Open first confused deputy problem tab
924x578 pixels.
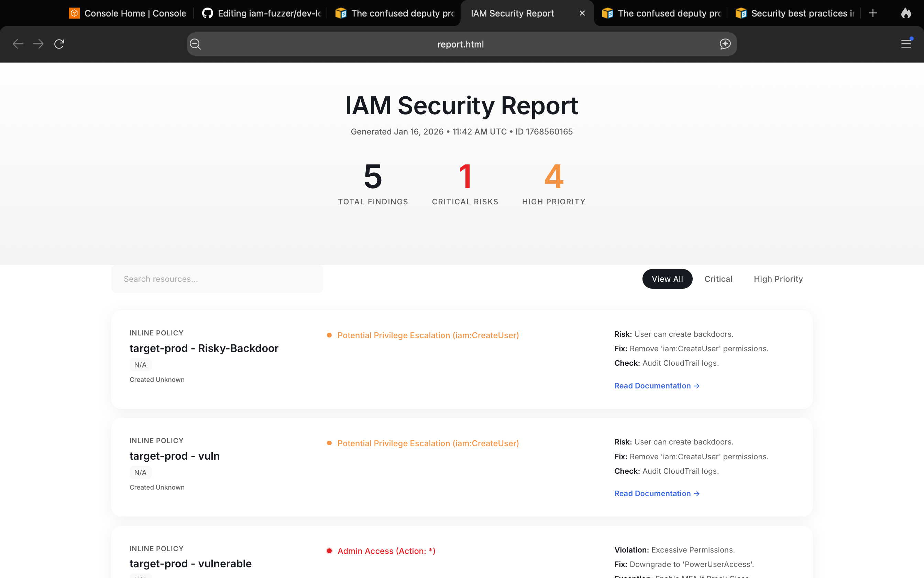tap(395, 13)
